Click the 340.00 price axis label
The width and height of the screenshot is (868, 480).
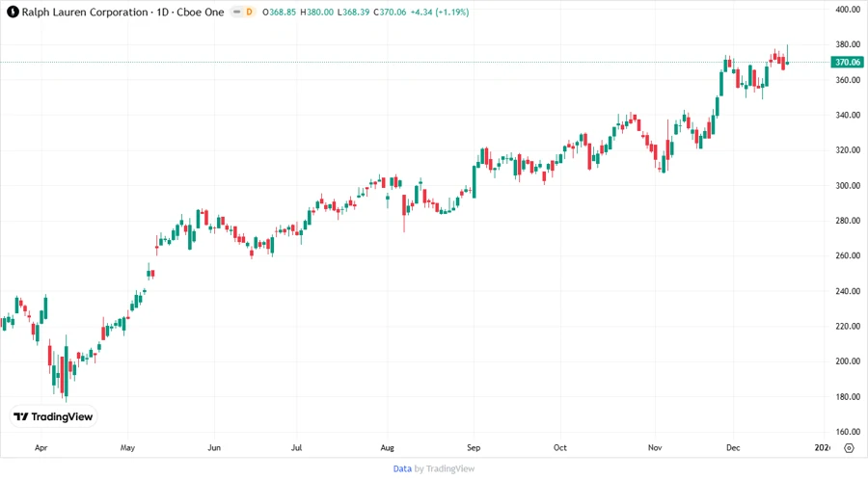pos(848,115)
